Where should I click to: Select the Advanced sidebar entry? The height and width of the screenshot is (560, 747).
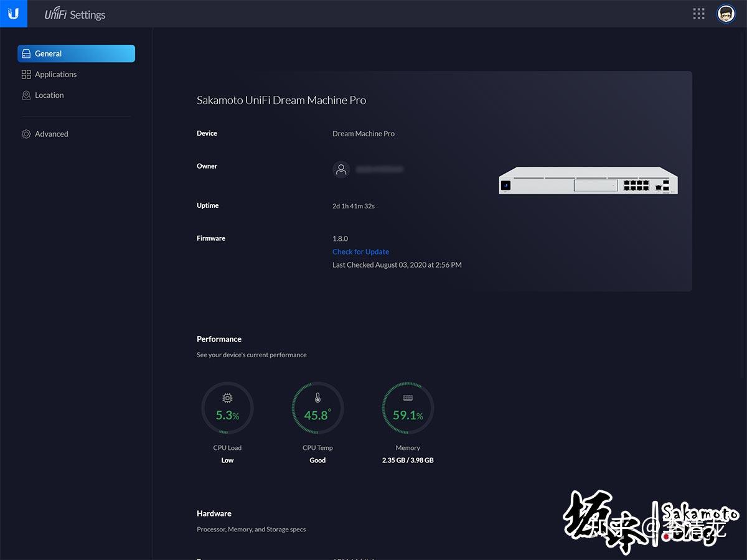52,134
